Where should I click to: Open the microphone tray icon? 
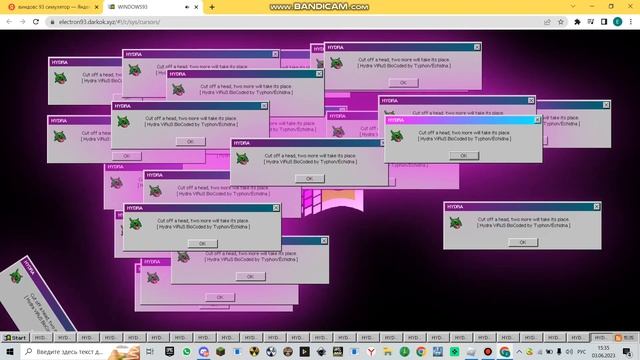coord(559,351)
